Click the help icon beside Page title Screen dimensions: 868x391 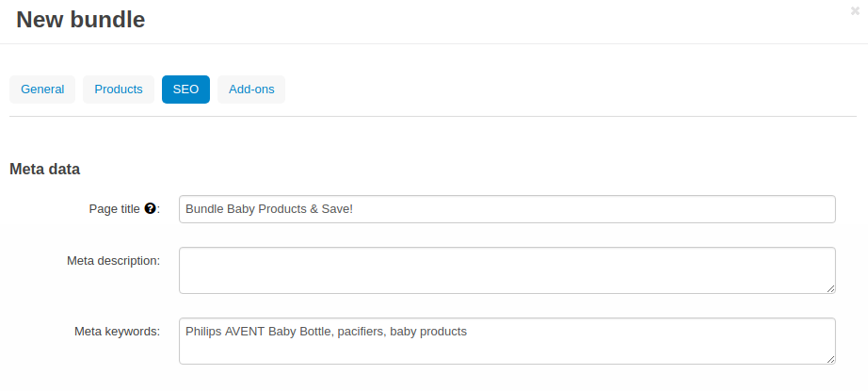point(150,209)
